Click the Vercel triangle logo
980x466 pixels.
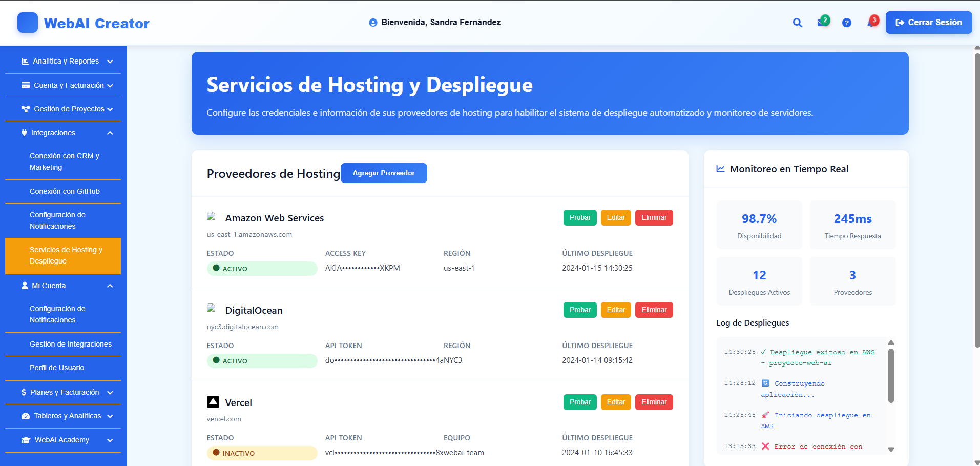pyautogui.click(x=213, y=402)
